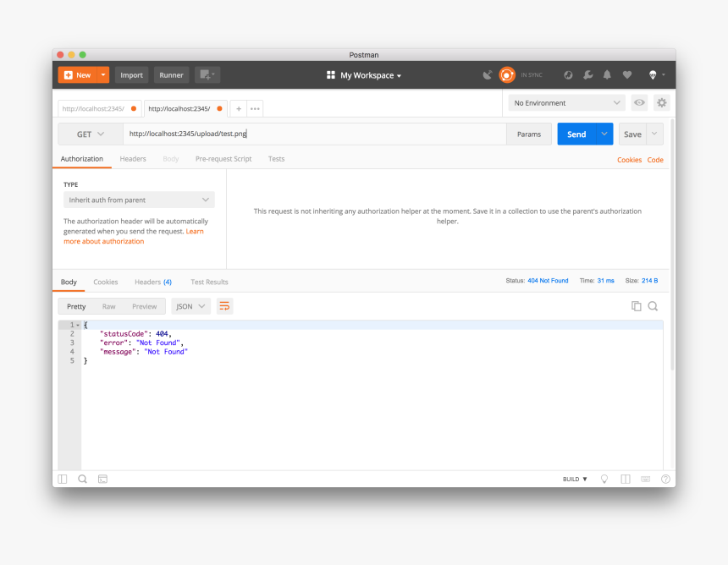Toggle the sidebar icon in status bar

tap(63, 480)
